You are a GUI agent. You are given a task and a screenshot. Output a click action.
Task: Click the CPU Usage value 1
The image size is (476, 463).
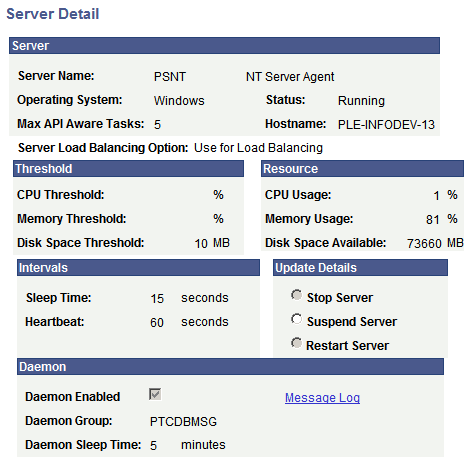[436, 196]
